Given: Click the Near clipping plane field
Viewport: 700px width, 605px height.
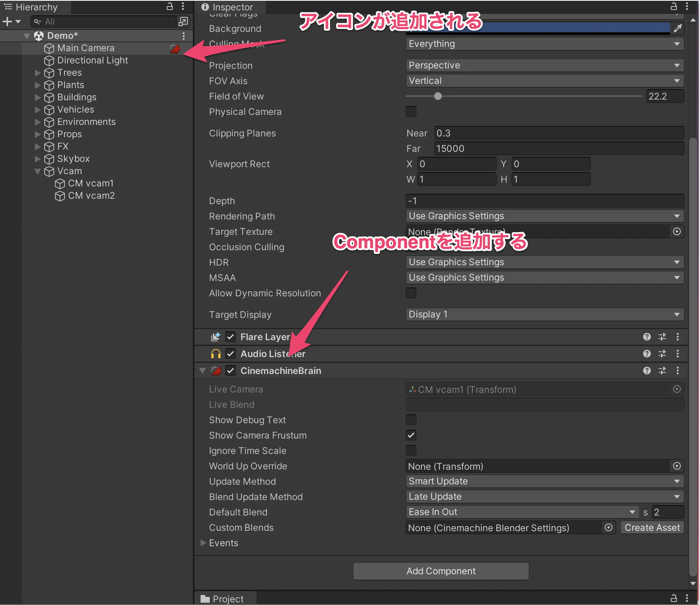Looking at the screenshot, I should click(x=559, y=133).
